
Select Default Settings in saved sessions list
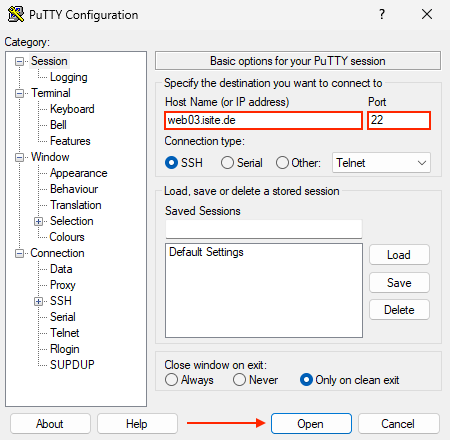pyautogui.click(x=206, y=252)
